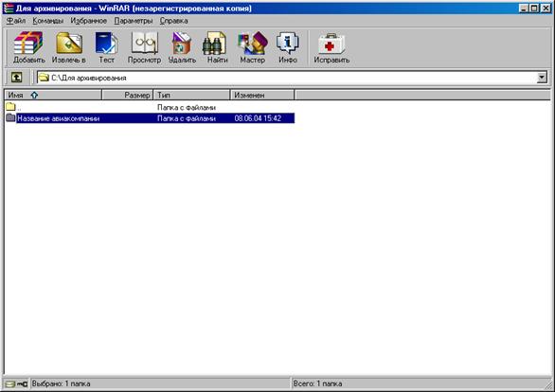This screenshot has width=555, height=392.
Task: Select the Название авиакомпании folder
Action: [x=150, y=118]
